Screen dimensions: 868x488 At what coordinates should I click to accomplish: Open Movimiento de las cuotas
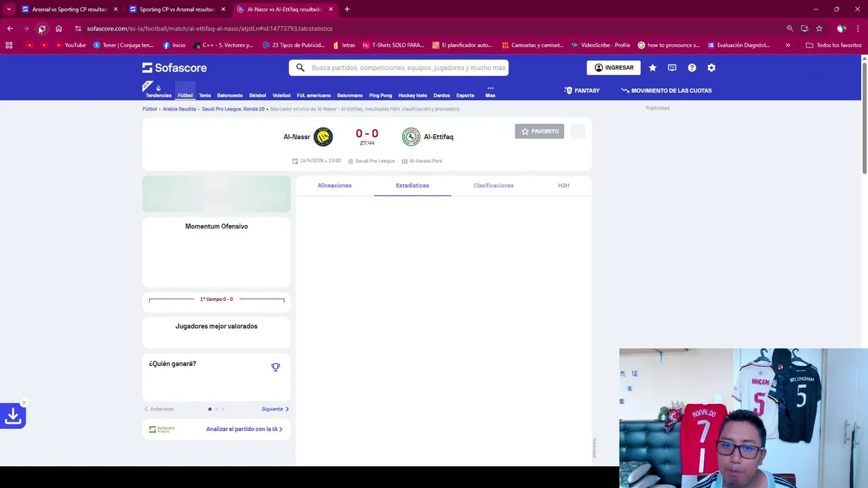[667, 90]
